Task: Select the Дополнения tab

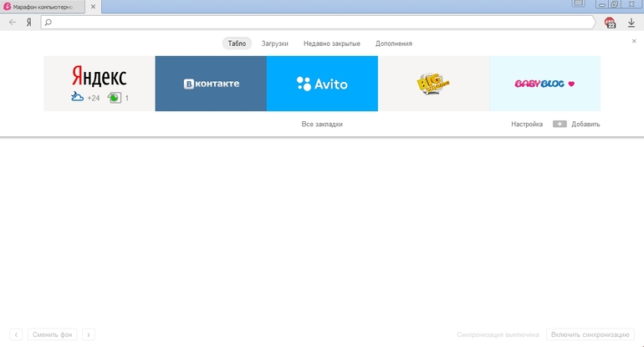Action: pos(393,43)
